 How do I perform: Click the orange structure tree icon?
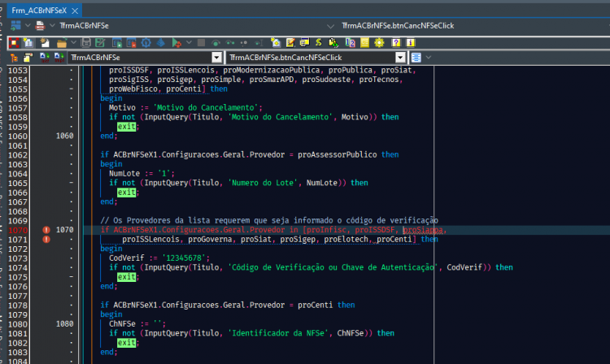coord(15,58)
